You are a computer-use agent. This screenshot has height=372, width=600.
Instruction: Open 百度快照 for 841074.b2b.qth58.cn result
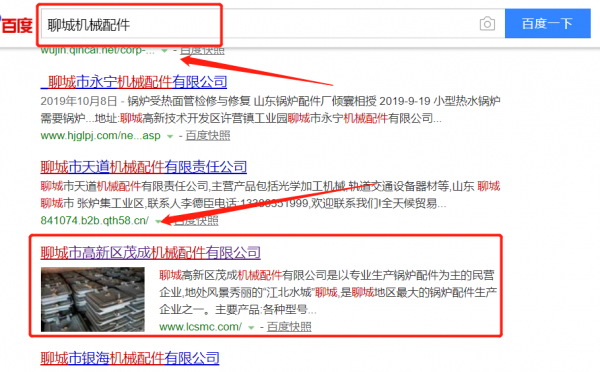click(196, 221)
